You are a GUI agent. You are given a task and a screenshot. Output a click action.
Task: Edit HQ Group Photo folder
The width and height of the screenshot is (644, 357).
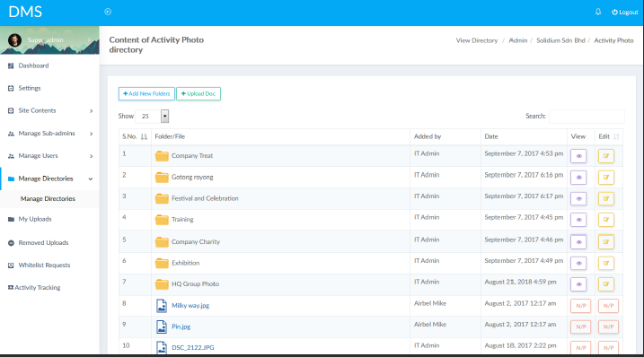pyautogui.click(x=605, y=284)
